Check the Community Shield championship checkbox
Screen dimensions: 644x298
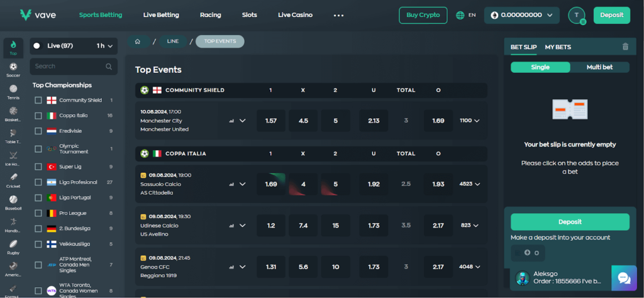pos(38,100)
